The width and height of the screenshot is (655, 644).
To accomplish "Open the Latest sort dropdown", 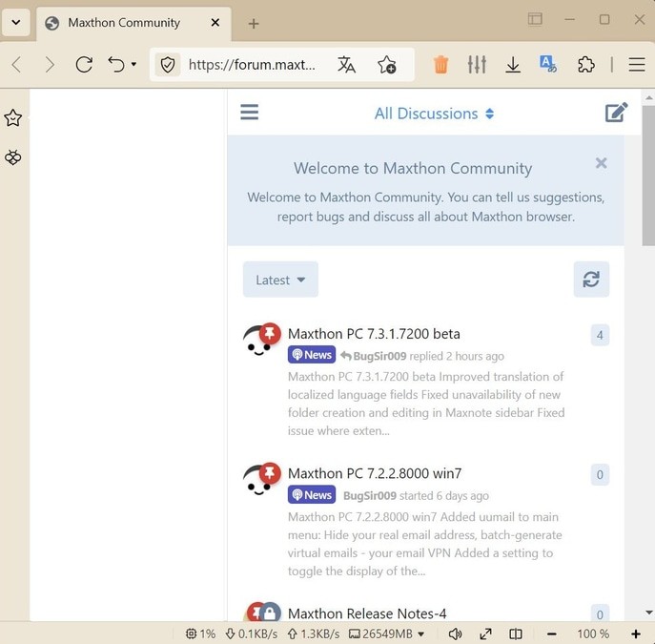I will (280, 280).
